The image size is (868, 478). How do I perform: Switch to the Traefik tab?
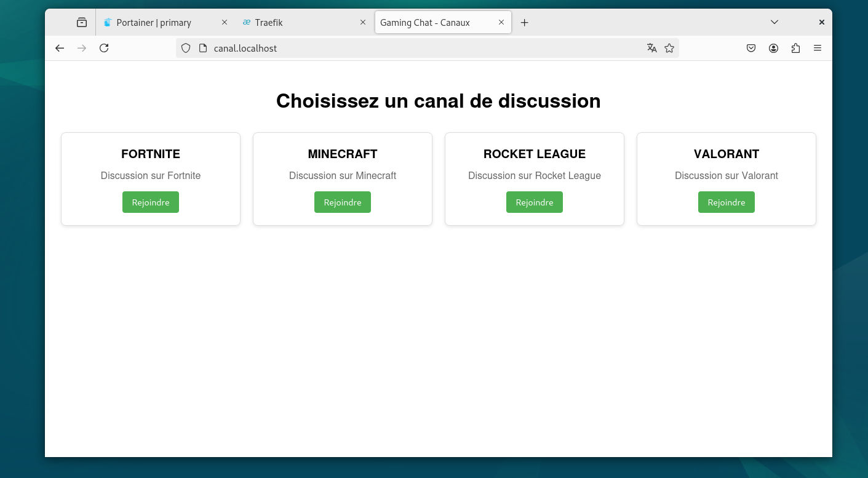(x=269, y=23)
